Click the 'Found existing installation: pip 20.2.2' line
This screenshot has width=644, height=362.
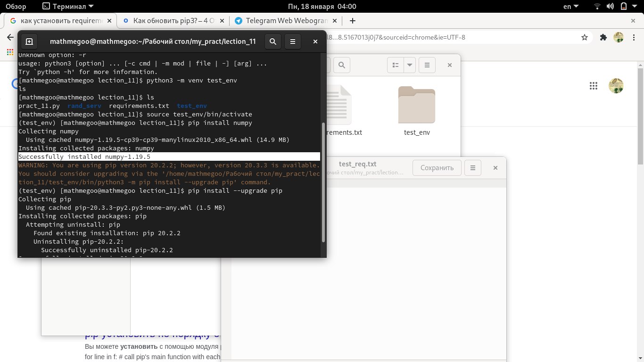pyautogui.click(x=107, y=233)
